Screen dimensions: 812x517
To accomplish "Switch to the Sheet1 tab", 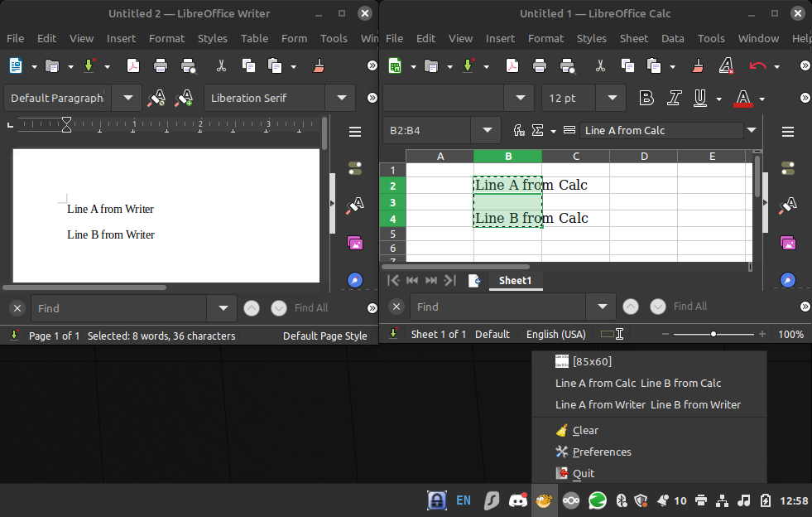I will pyautogui.click(x=515, y=280).
